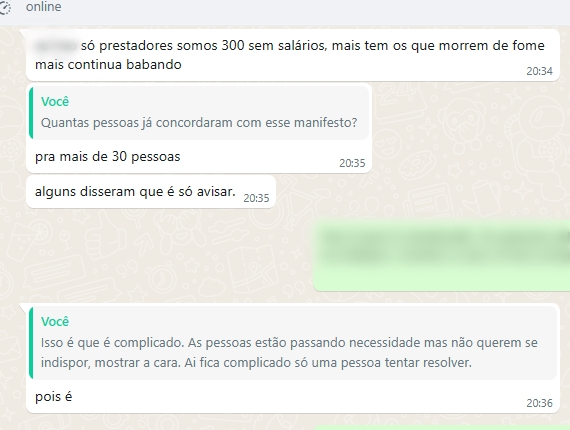Click the Você label above the manifesto quote
The image size is (570, 430).
[55, 102]
